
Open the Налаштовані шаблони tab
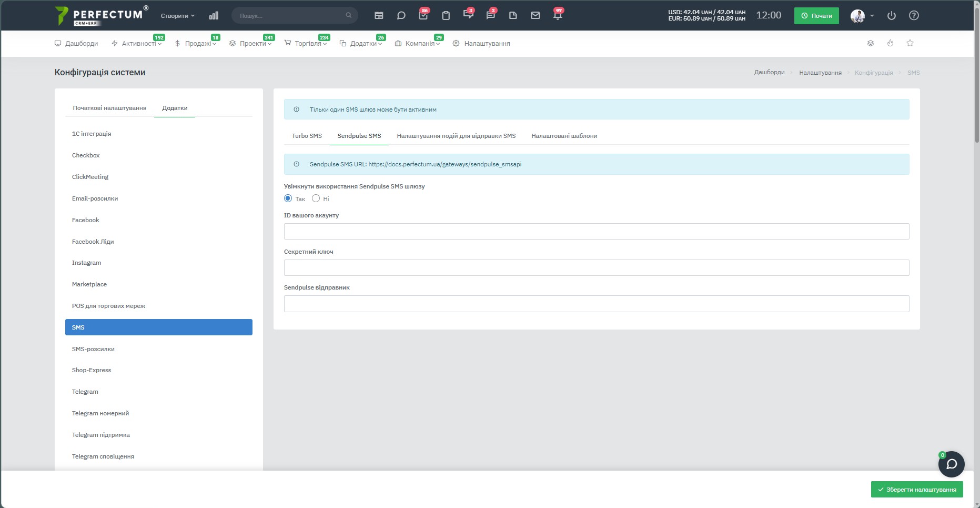pos(564,136)
